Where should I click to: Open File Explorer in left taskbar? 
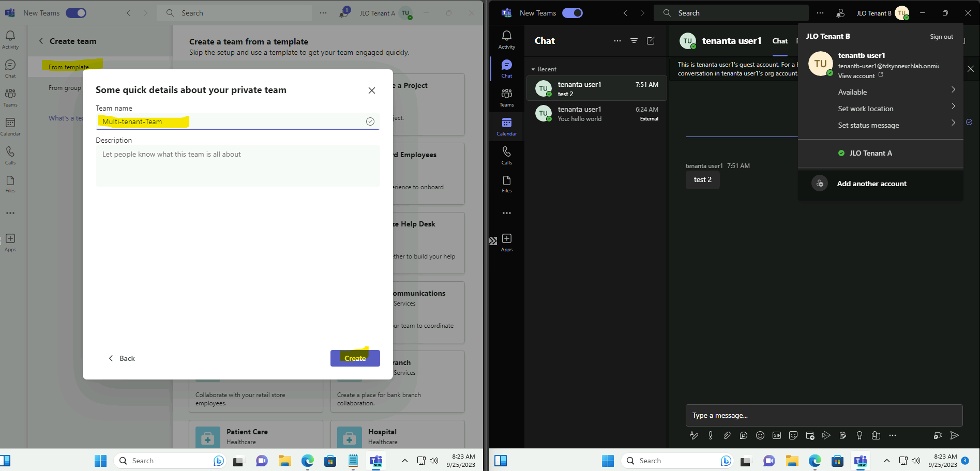tap(285, 461)
